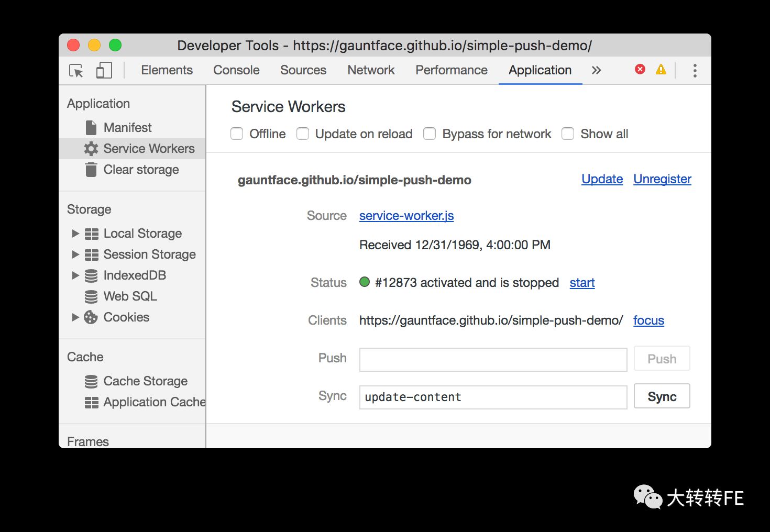The image size is (770, 532).
Task: Toggle the device toolbar icon
Action: (x=104, y=70)
